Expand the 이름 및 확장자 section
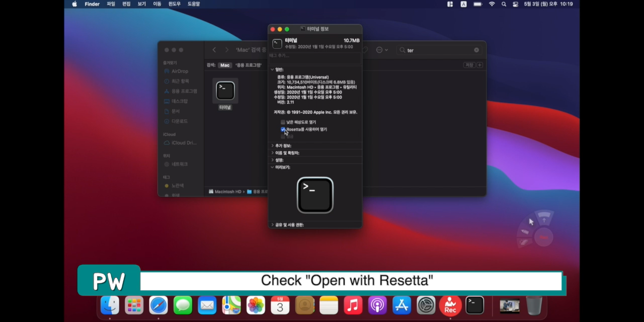644x322 pixels. click(x=272, y=152)
